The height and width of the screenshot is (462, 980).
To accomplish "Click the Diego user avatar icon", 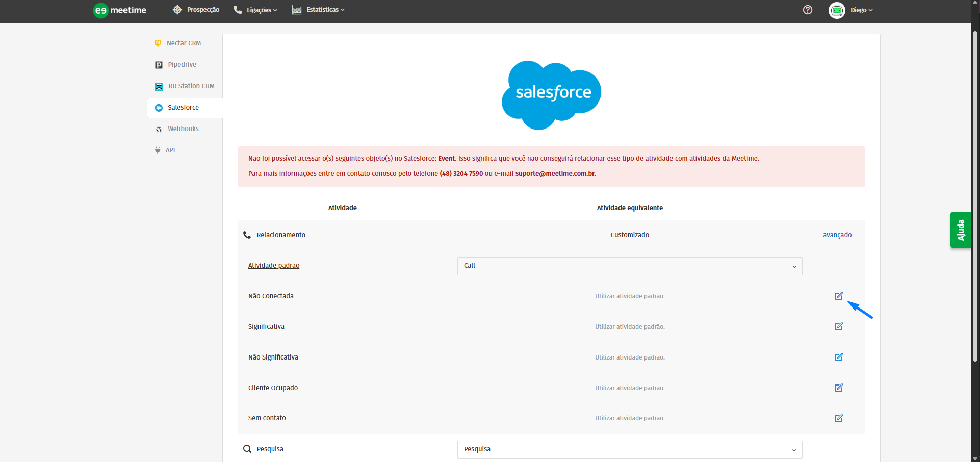I will click(836, 10).
